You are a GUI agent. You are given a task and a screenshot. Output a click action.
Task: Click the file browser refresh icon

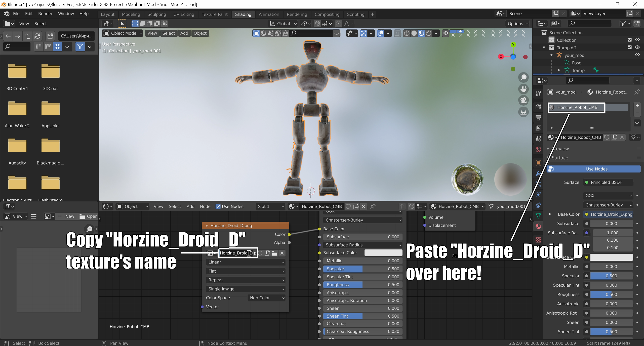pyautogui.click(x=37, y=36)
